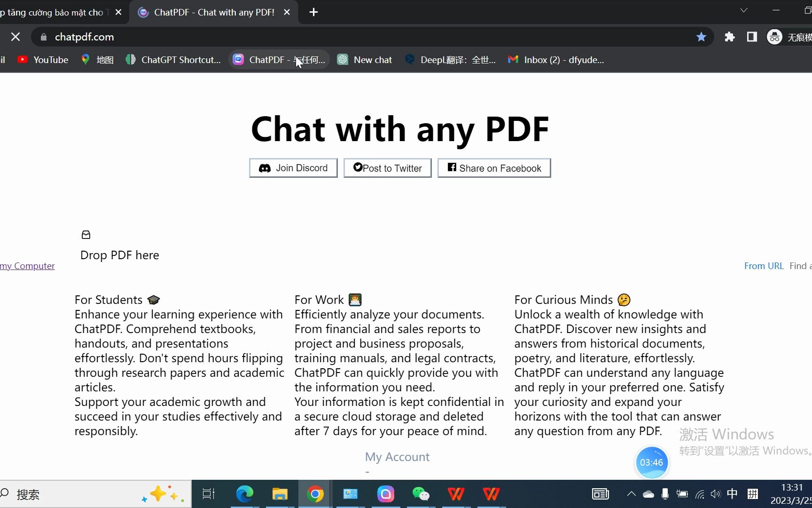812x508 pixels.
Task: Open the YouTube bookmark
Action: [43, 60]
